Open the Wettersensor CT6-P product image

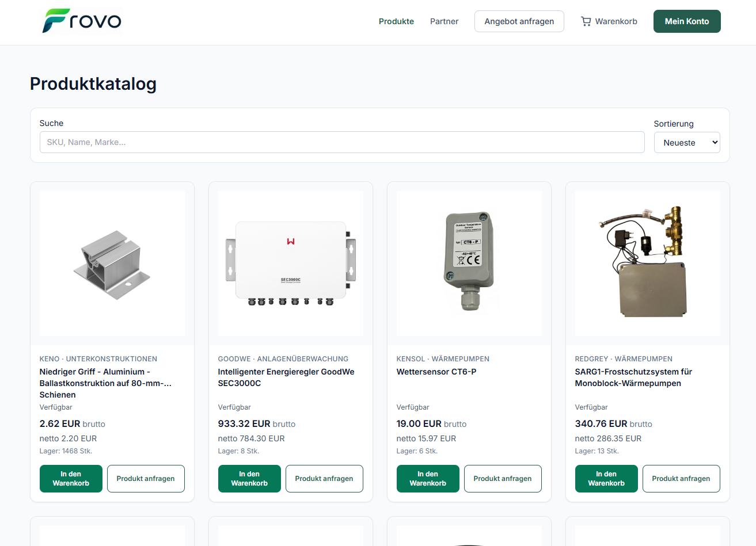point(469,264)
